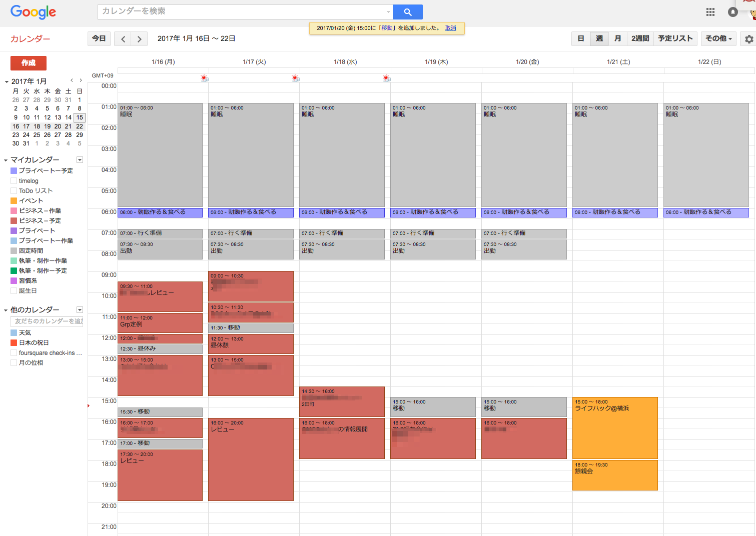Image resolution: width=756 pixels, height=536 pixels.
Task: Open the settings gear menu
Action: [748, 39]
